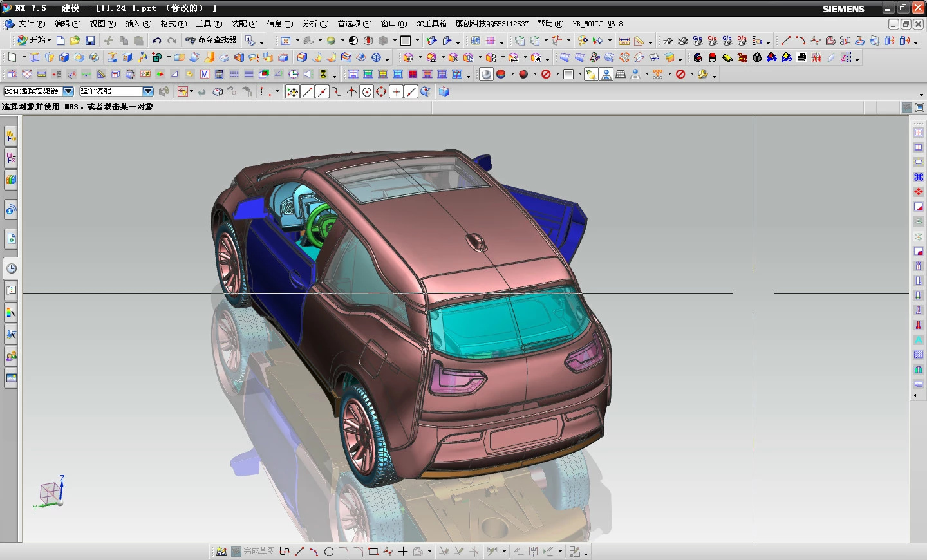Open the selection scope dropdown (整个装配)
The height and width of the screenshot is (560, 927).
pos(148,91)
